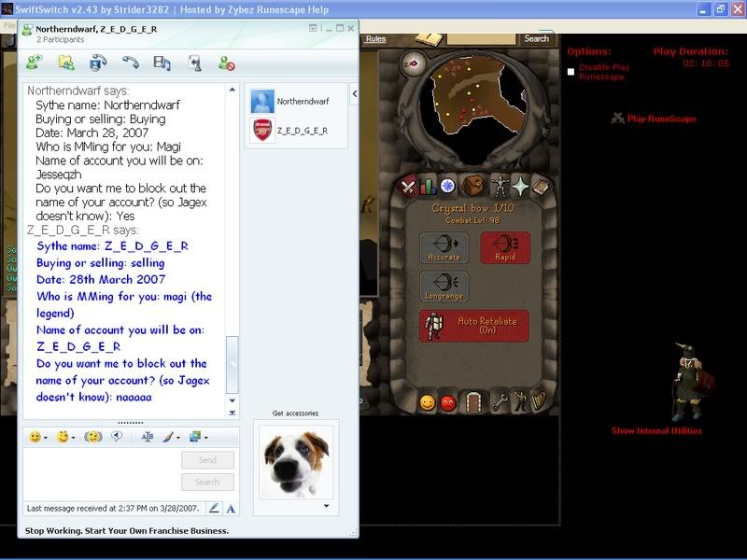
Task: Collapse the participants display pictures panel
Action: pos(355,94)
